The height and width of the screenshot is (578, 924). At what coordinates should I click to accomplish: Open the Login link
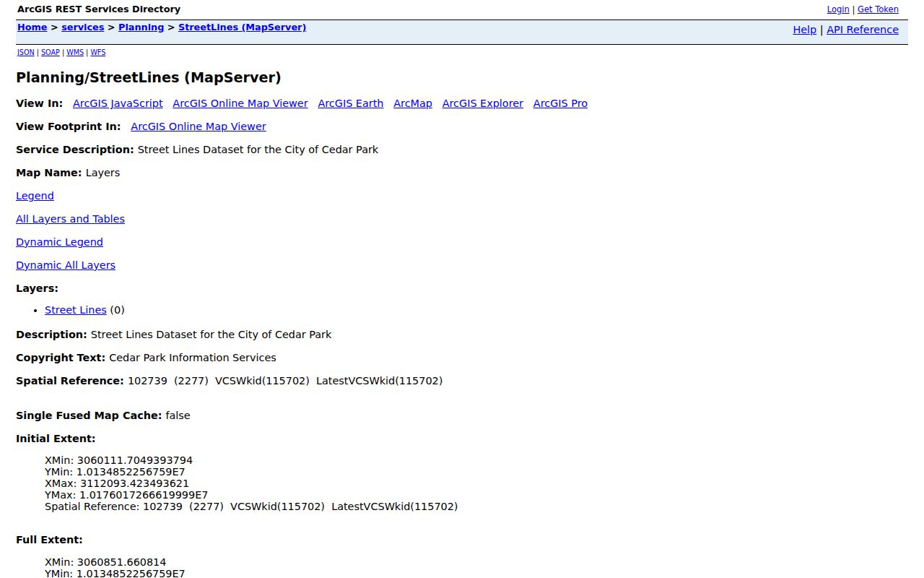click(x=838, y=9)
